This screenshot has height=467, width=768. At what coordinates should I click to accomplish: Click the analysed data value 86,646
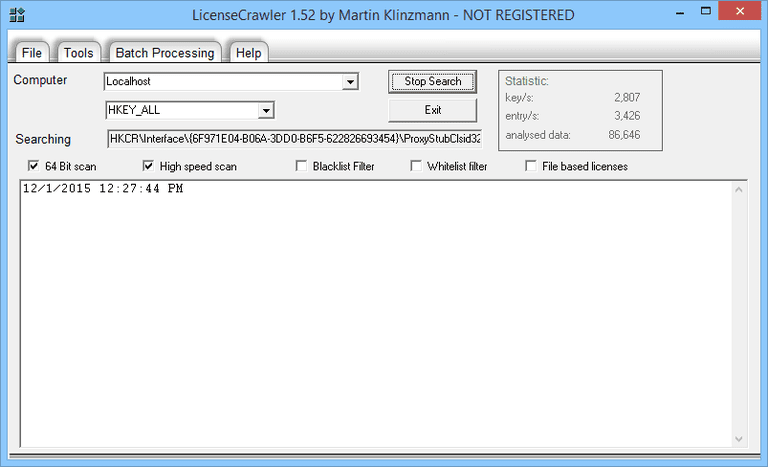pos(624,135)
